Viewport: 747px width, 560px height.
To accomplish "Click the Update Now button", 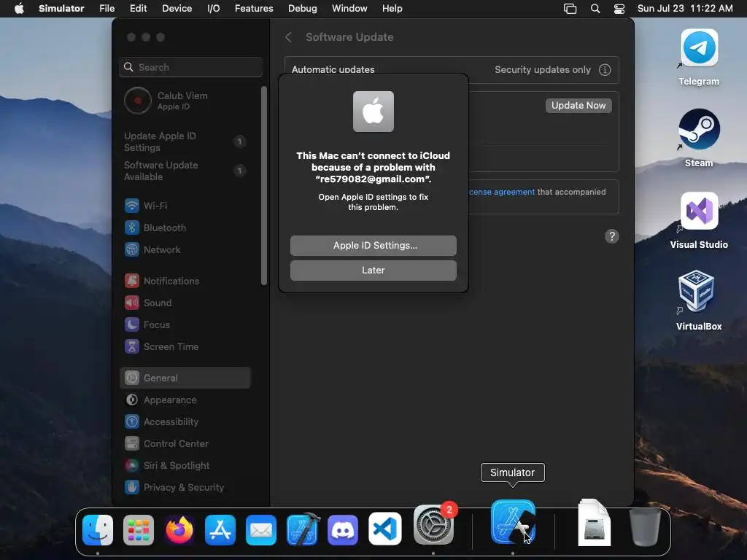I will pyautogui.click(x=578, y=105).
